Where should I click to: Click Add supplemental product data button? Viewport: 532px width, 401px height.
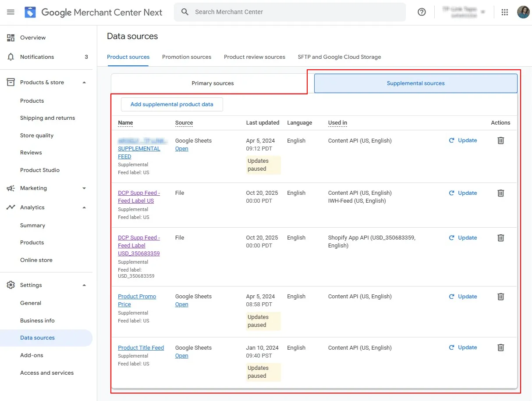pos(172,104)
